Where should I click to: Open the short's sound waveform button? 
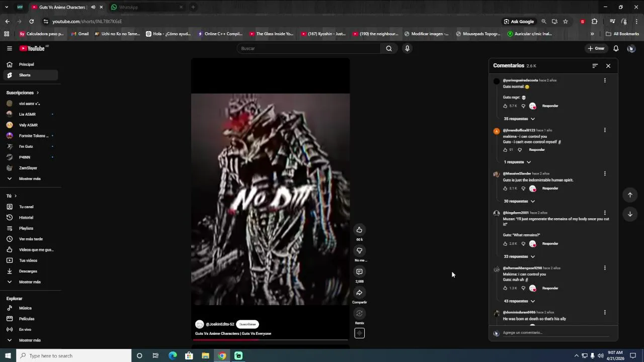359,333
